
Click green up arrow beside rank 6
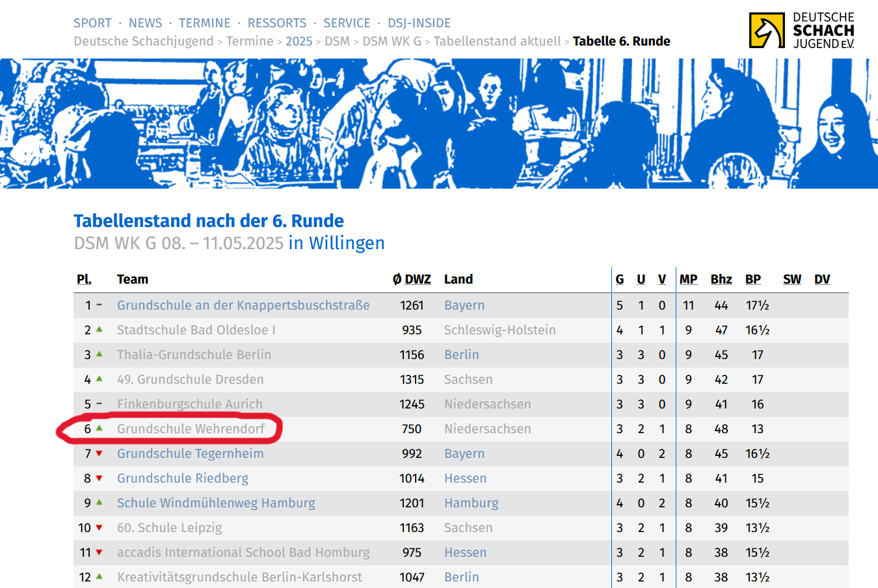tap(100, 428)
